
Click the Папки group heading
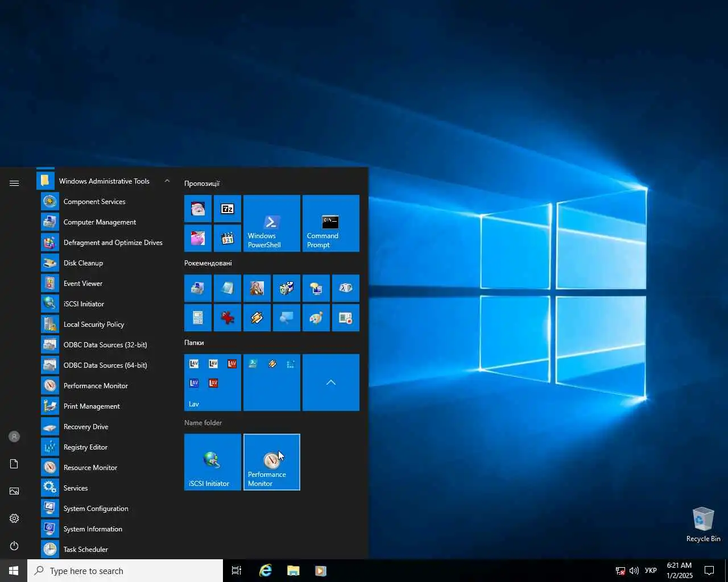pyautogui.click(x=194, y=343)
